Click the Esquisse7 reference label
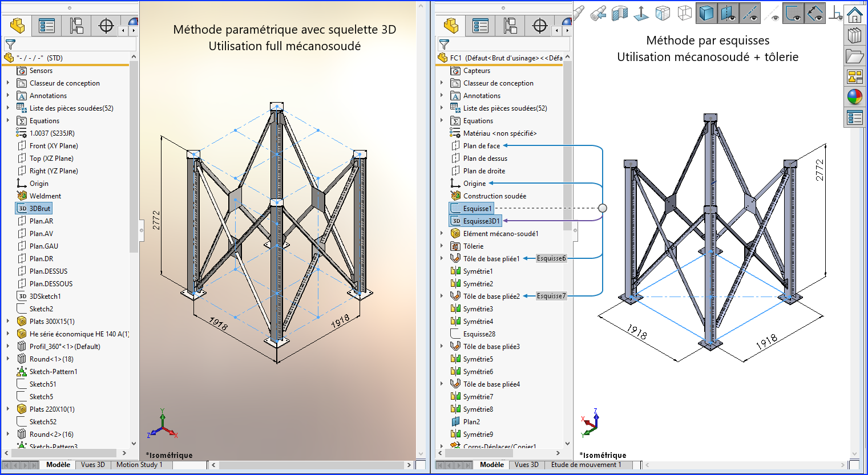 pos(551,296)
